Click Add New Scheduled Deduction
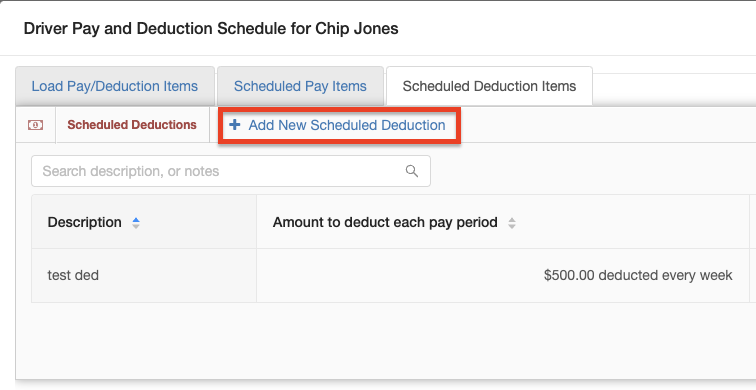 [x=339, y=125]
